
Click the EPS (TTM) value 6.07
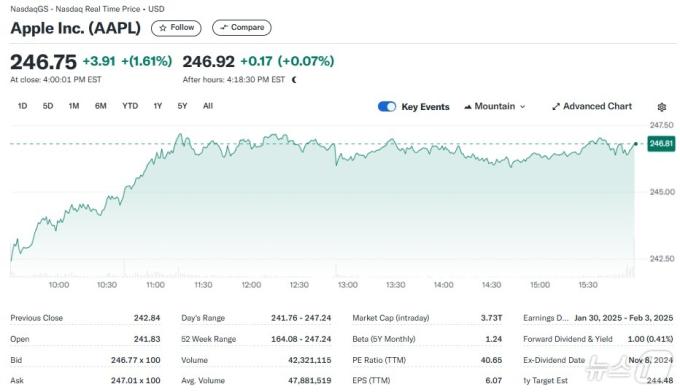pyautogui.click(x=494, y=380)
